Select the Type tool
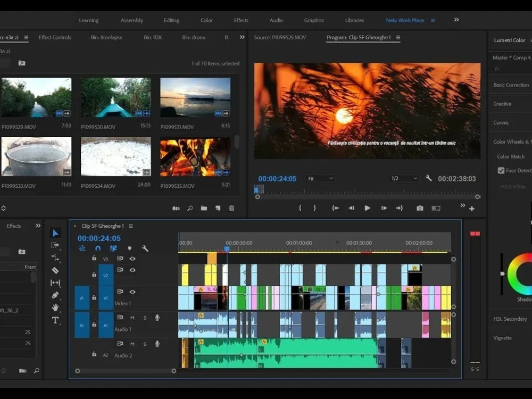The width and height of the screenshot is (532, 399). coord(55,320)
